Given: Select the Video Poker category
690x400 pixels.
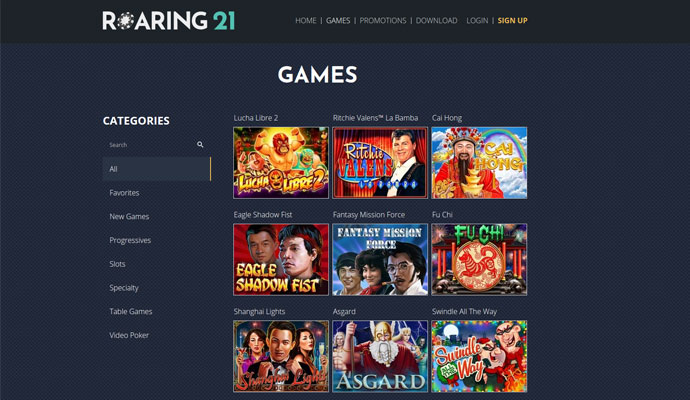Looking at the screenshot, I should pyautogui.click(x=129, y=335).
